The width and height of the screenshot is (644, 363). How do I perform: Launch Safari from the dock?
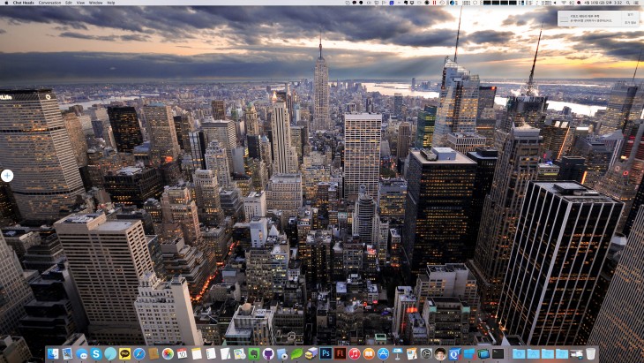point(139,354)
